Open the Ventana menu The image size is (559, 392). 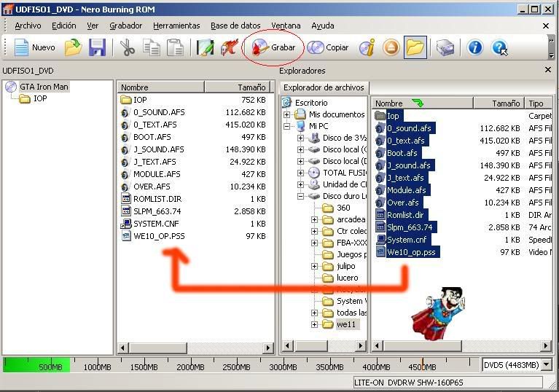286,26
